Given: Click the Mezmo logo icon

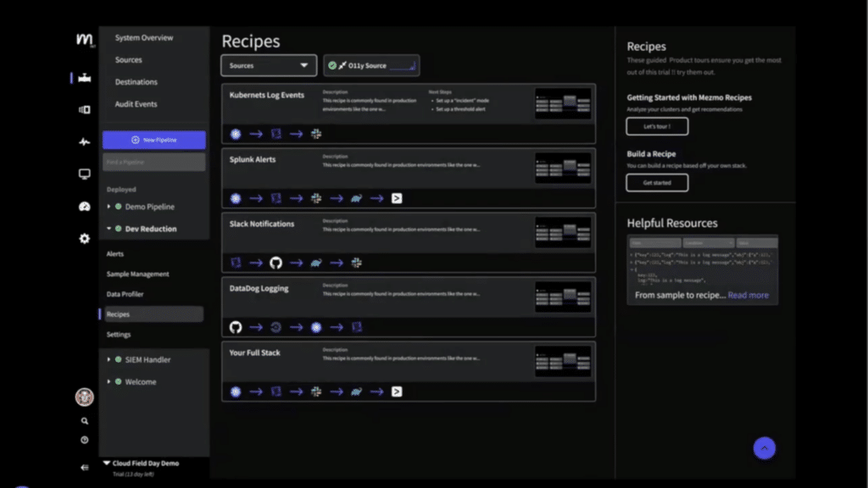Looking at the screenshot, I should (84, 40).
